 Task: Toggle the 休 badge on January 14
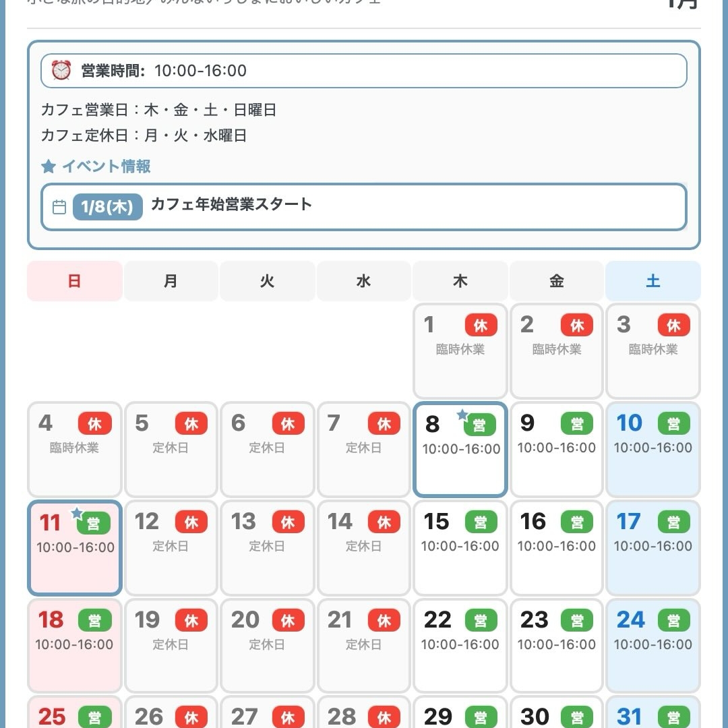pyautogui.click(x=384, y=522)
